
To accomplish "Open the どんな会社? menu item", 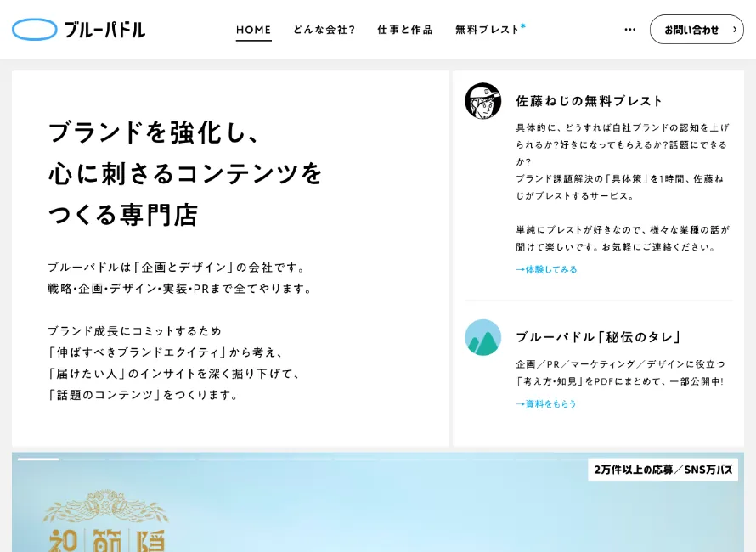I will click(324, 30).
